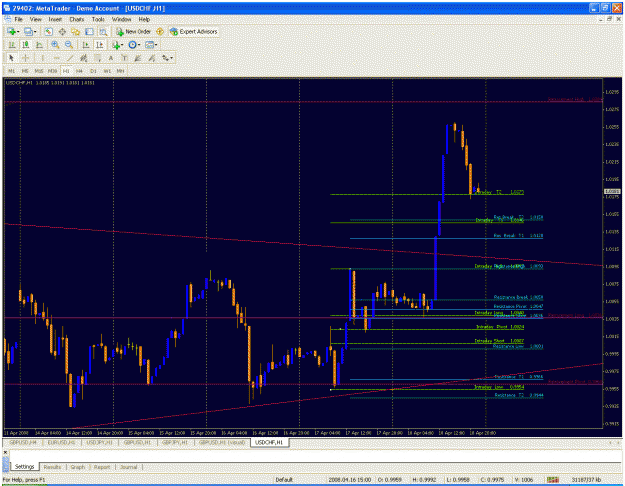Switch timeframe to D1
The height and width of the screenshot is (486, 625).
tap(93, 71)
